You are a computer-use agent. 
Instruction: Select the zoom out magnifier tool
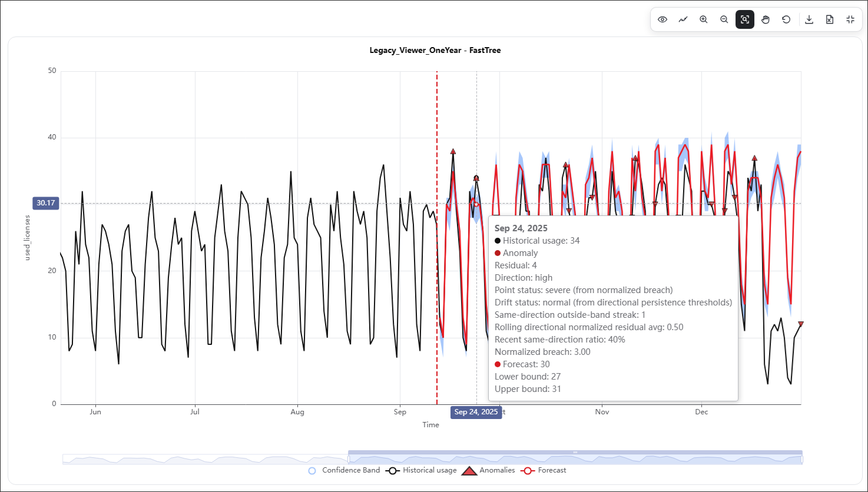(724, 19)
